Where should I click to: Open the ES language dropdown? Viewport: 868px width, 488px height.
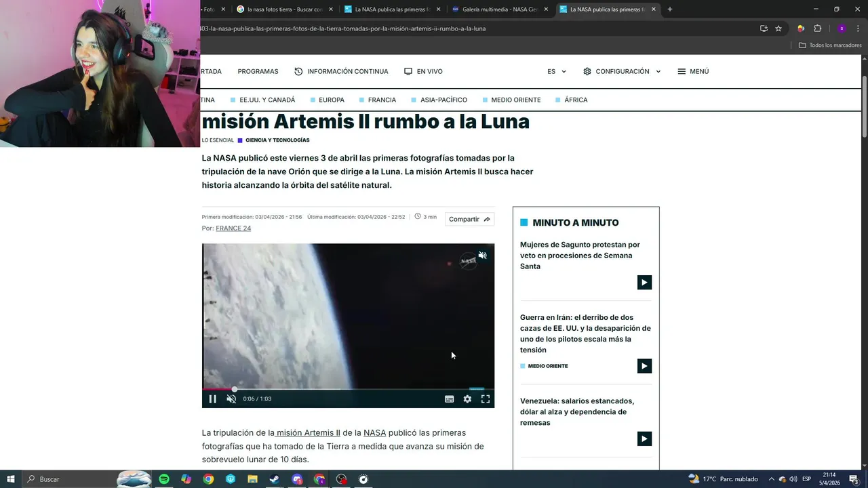point(557,71)
